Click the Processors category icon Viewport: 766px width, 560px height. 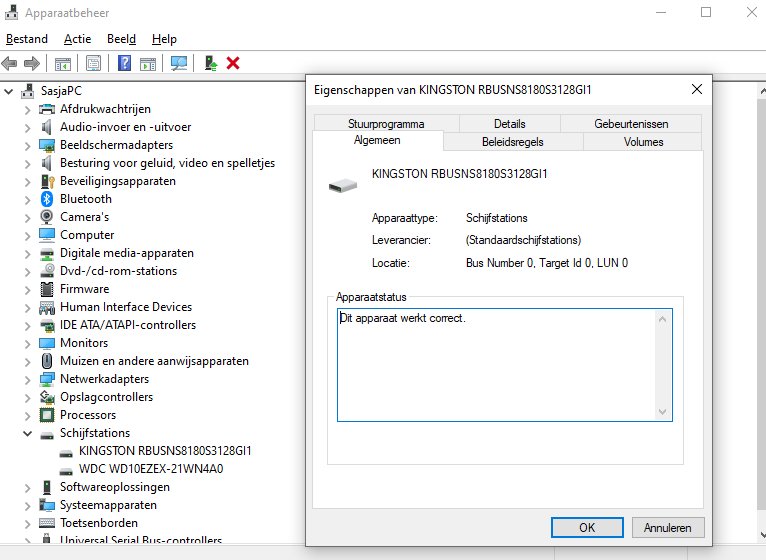coord(47,415)
